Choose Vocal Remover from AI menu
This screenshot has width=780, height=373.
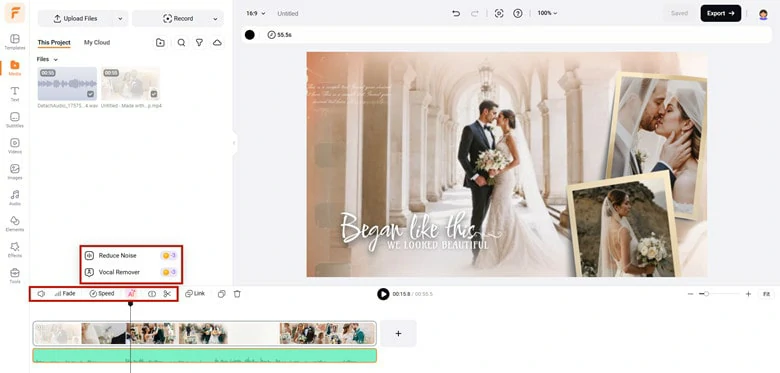pos(131,273)
